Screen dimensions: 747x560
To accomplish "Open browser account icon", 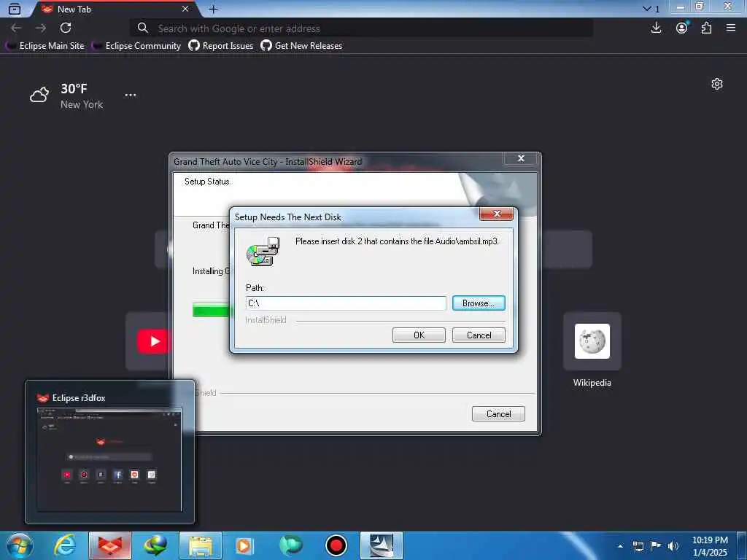I will pos(682,28).
